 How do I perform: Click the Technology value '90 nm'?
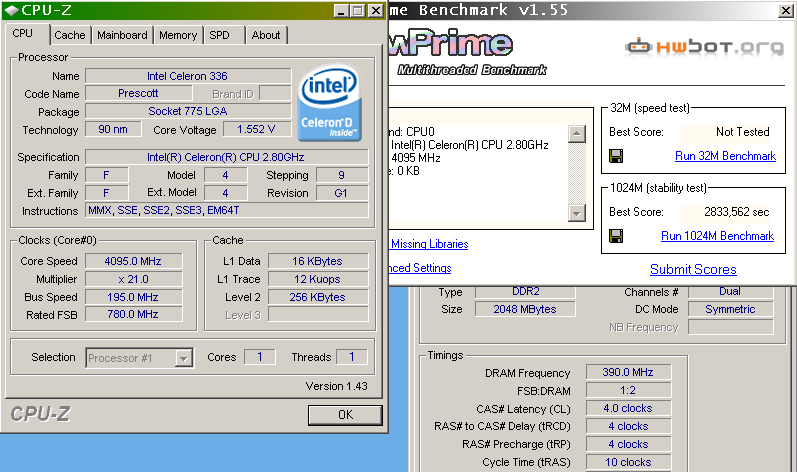113,130
